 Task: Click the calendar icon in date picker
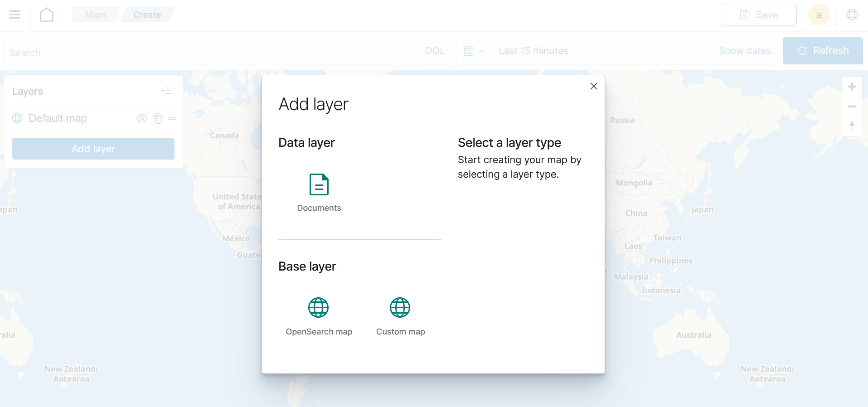coord(469,51)
